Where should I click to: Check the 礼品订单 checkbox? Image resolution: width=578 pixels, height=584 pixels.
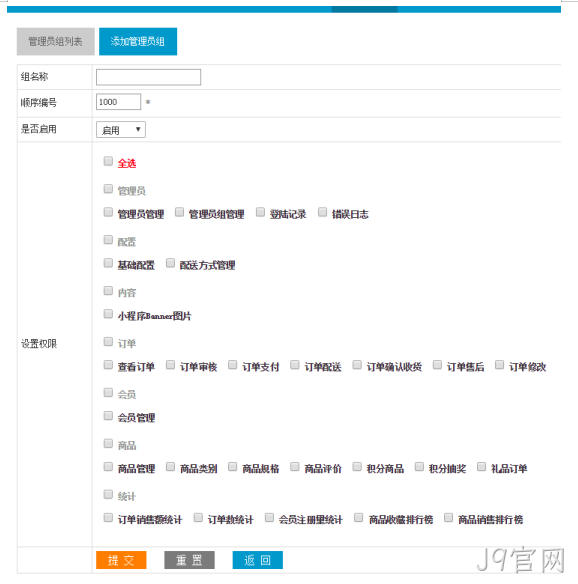tap(482, 467)
